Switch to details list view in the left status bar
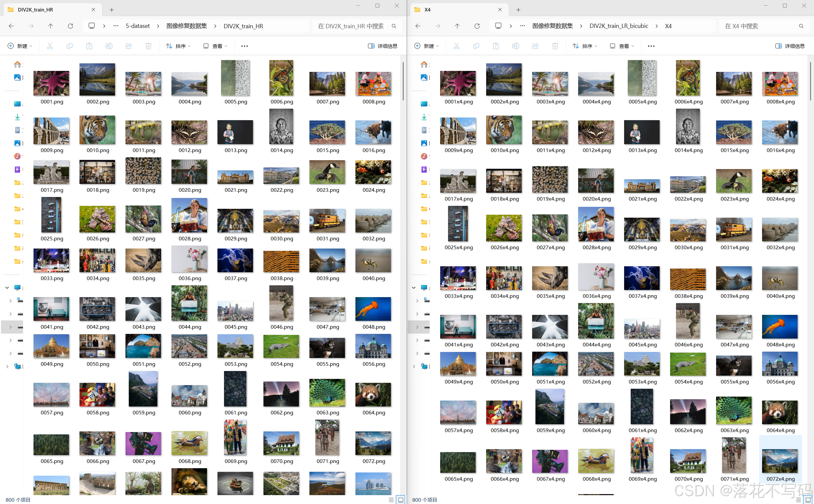This screenshot has width=814, height=504. [x=391, y=500]
